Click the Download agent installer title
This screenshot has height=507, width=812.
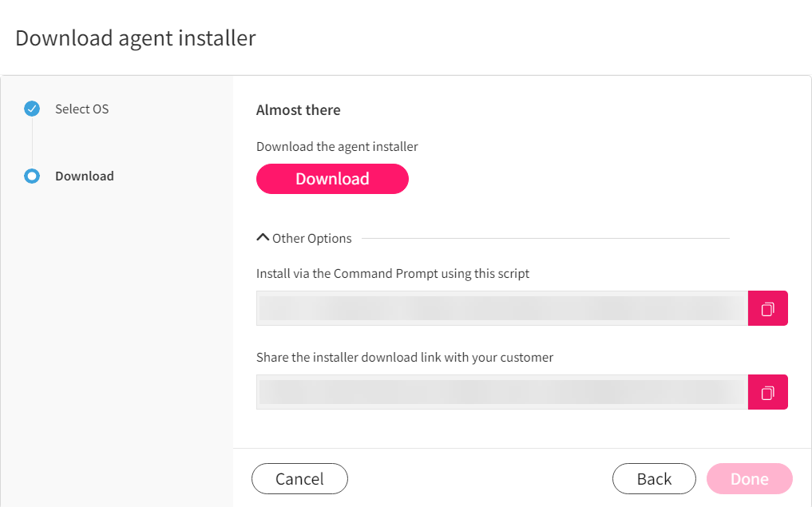(x=136, y=38)
